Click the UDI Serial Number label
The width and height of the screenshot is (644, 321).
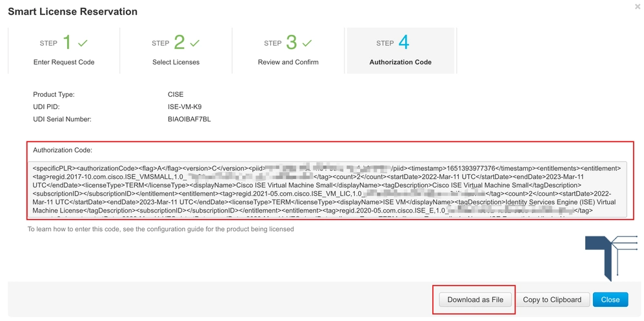(x=62, y=119)
